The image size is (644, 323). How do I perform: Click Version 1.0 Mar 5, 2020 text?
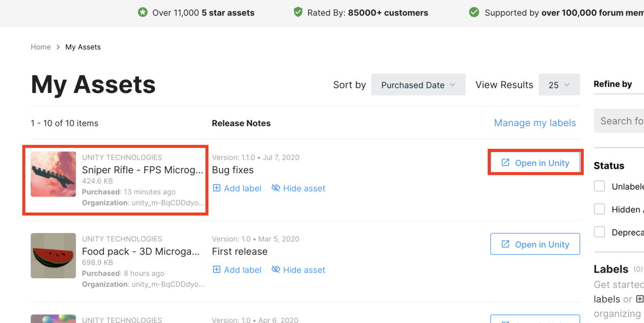tap(255, 239)
